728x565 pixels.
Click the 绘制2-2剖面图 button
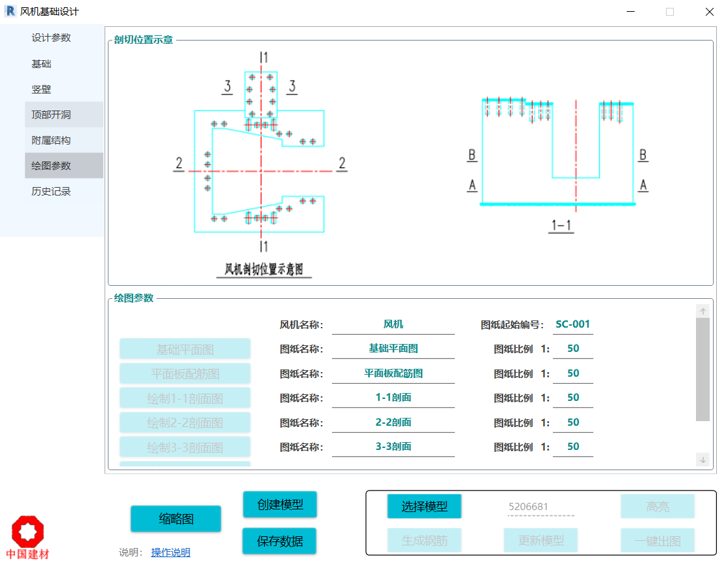tap(185, 423)
